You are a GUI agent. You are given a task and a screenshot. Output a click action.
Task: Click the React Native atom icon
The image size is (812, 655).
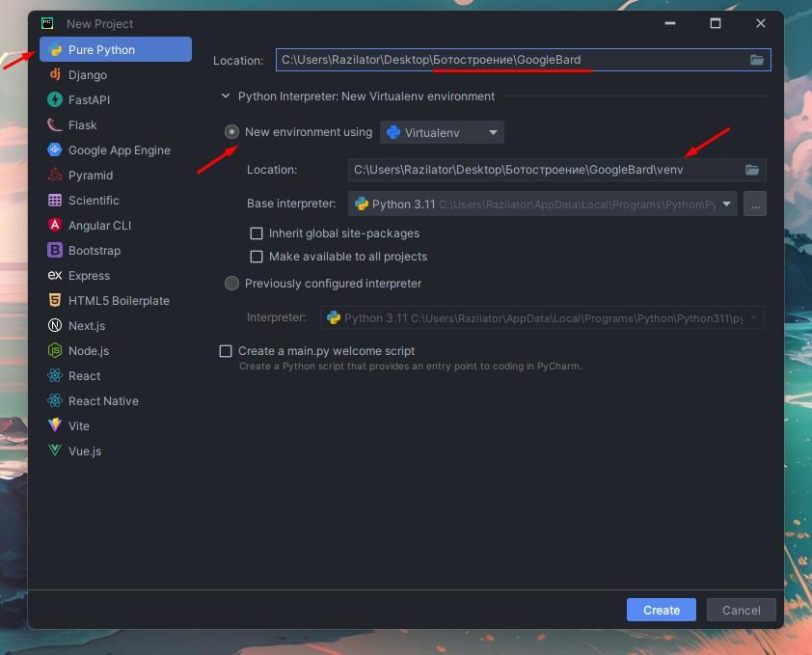coord(55,400)
